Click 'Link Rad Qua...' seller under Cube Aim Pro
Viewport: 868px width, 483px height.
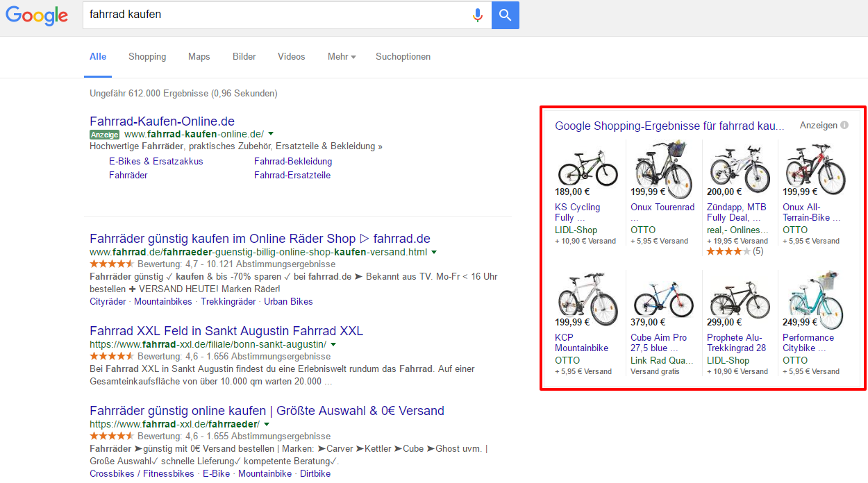(x=662, y=360)
